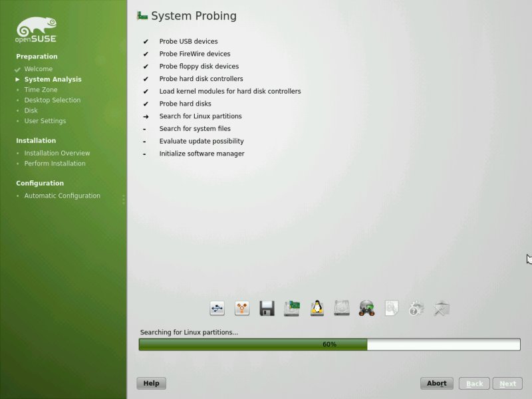Select the Disk sidebar step
The height and width of the screenshot is (399, 532).
coord(31,110)
